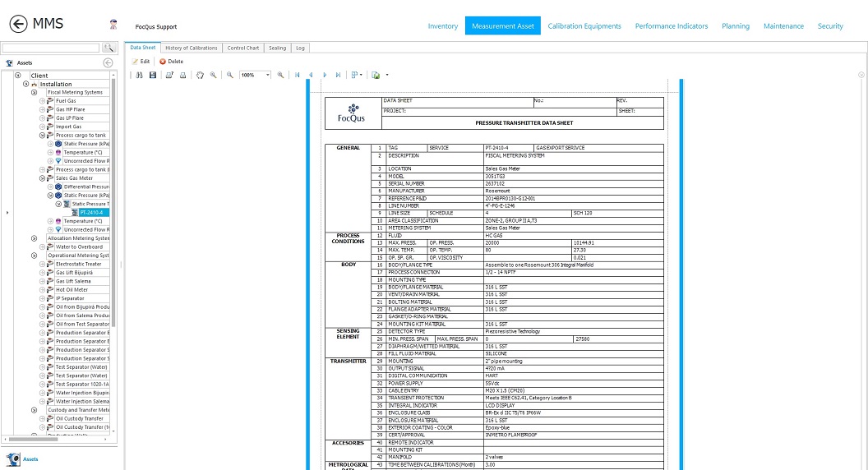868x470 pixels.
Task: Collapse the Custody and Transfer Metering expander
Action: tap(35, 410)
